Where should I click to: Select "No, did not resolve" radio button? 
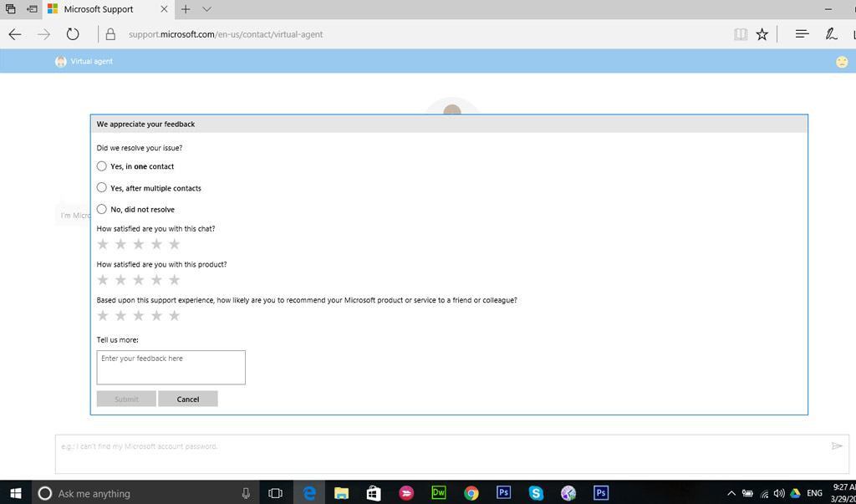coord(102,209)
